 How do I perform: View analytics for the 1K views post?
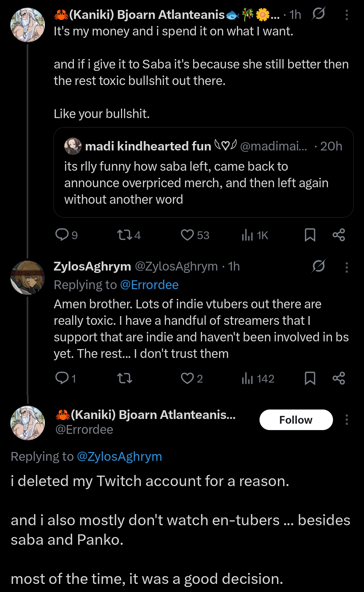(247, 235)
